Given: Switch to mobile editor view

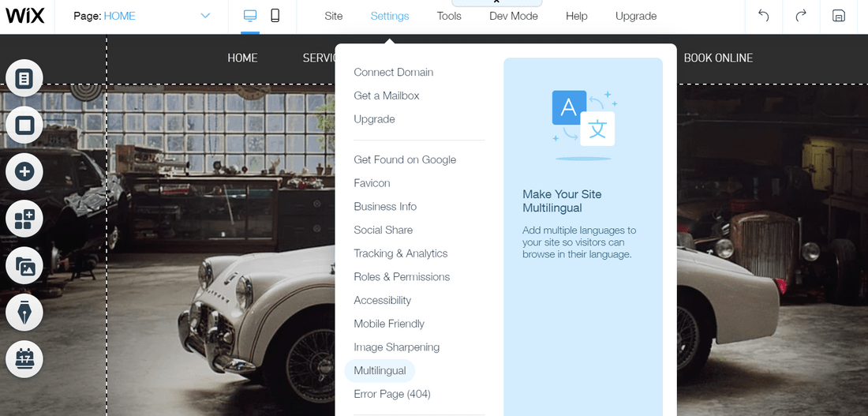Looking at the screenshot, I should (x=275, y=16).
